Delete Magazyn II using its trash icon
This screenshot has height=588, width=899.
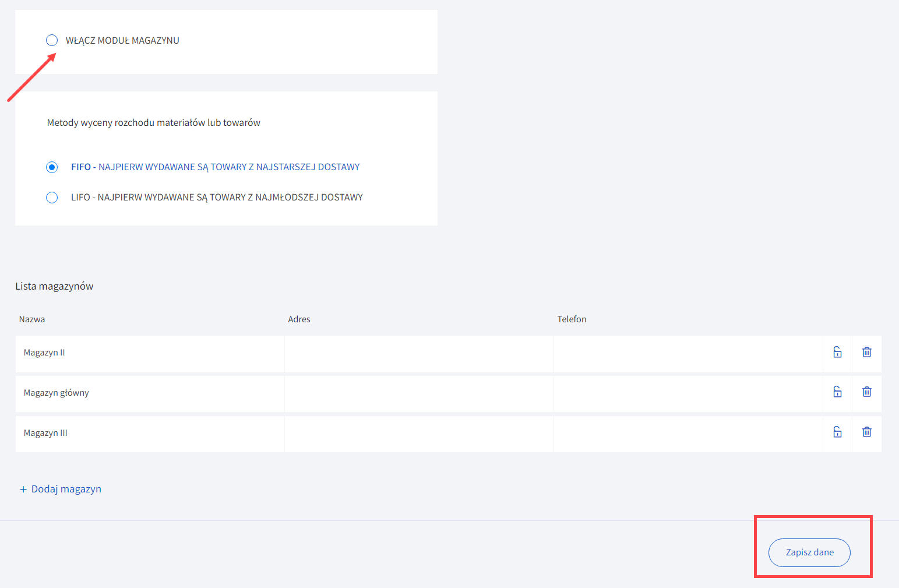point(866,352)
